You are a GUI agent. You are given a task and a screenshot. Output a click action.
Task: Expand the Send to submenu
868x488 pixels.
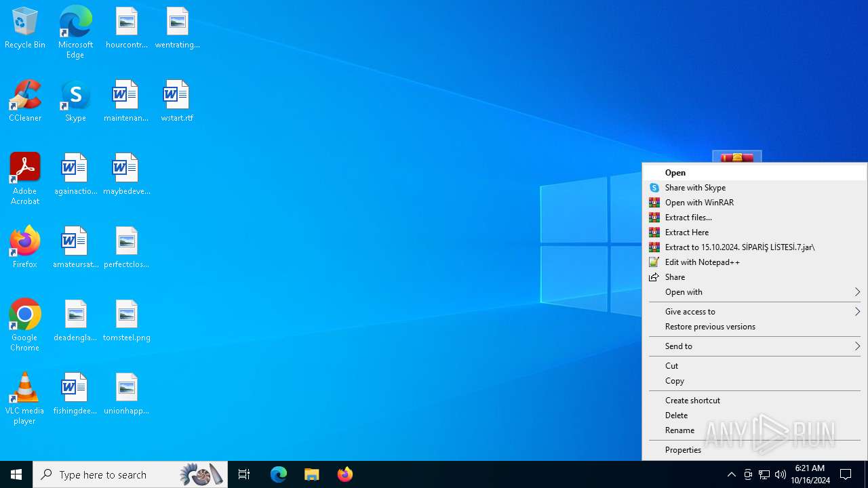[755, 346]
